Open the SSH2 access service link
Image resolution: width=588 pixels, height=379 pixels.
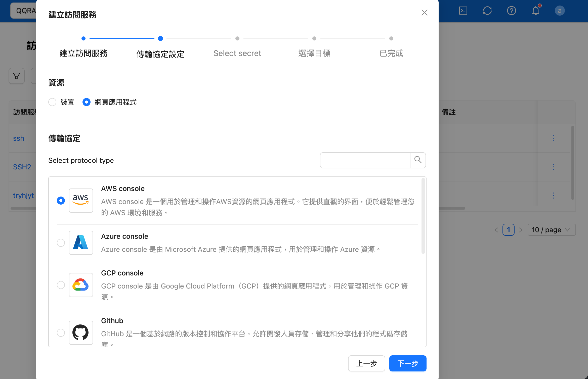(x=22, y=167)
